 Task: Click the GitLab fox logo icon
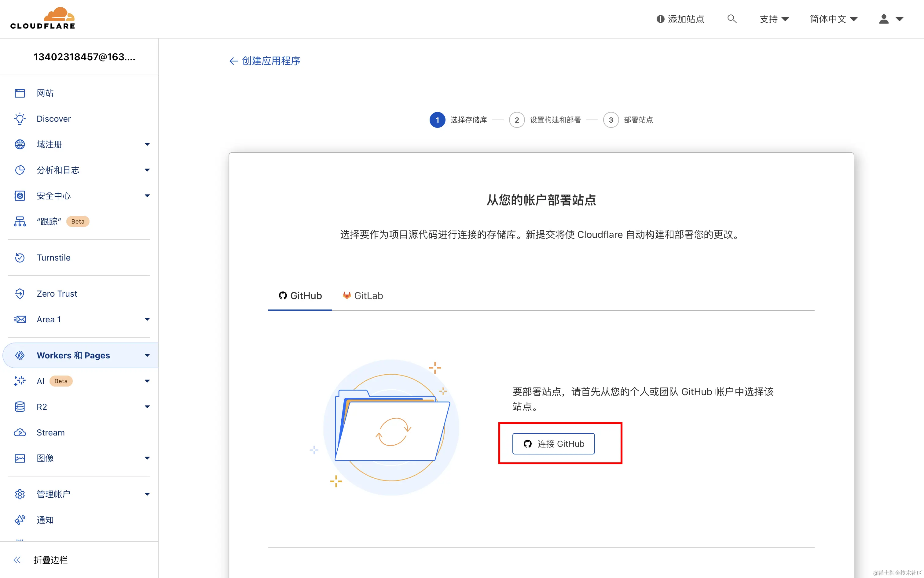click(347, 295)
